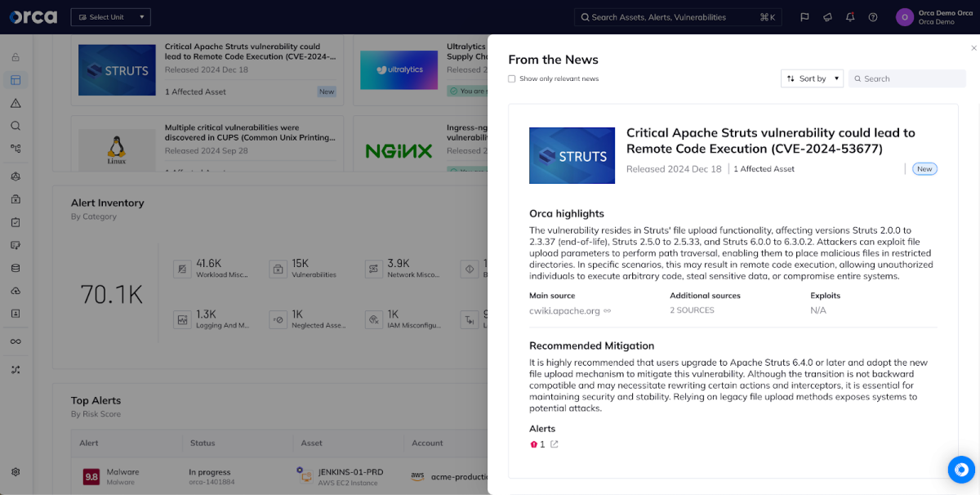Open the download box icon in sidebar
The width and height of the screenshot is (980, 495).
tap(16, 314)
